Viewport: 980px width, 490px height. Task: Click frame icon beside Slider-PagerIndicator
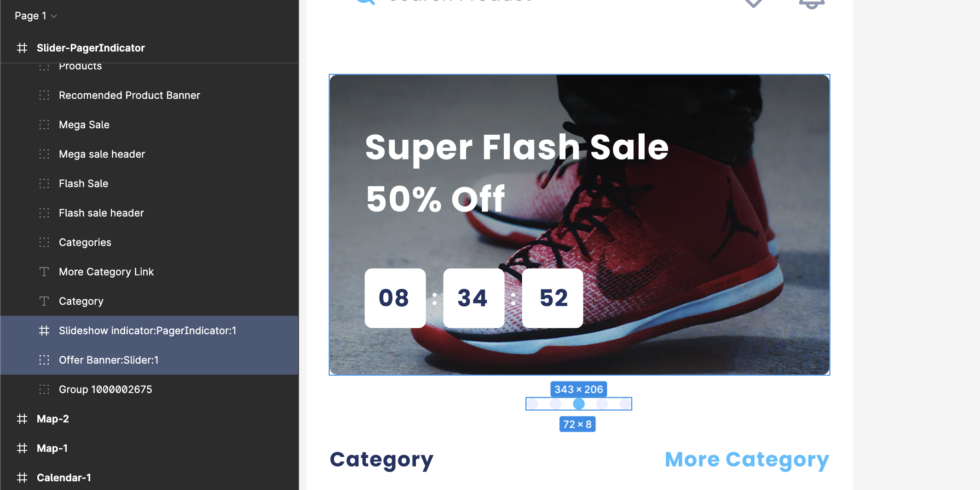pyautogui.click(x=22, y=48)
